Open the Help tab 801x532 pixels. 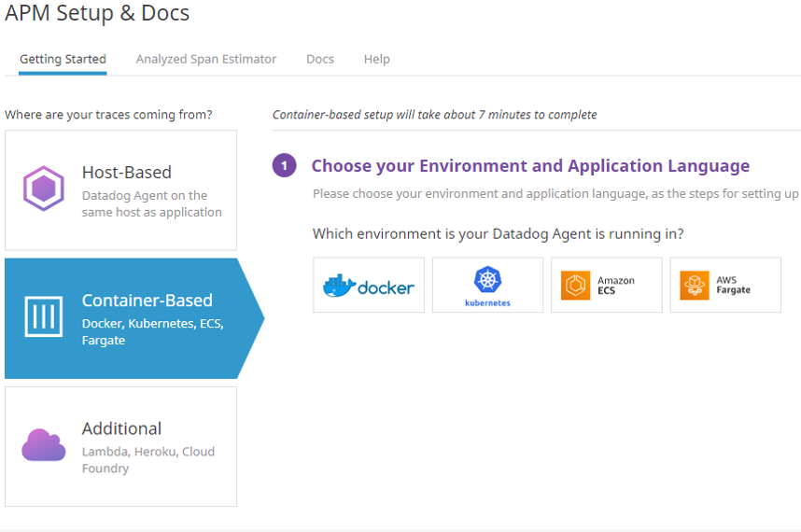(x=377, y=59)
